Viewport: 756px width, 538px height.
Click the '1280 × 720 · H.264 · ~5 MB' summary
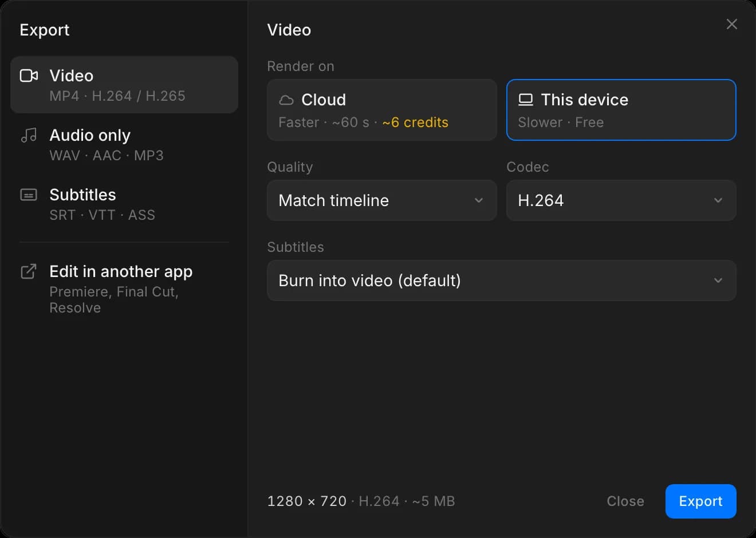pos(361,501)
